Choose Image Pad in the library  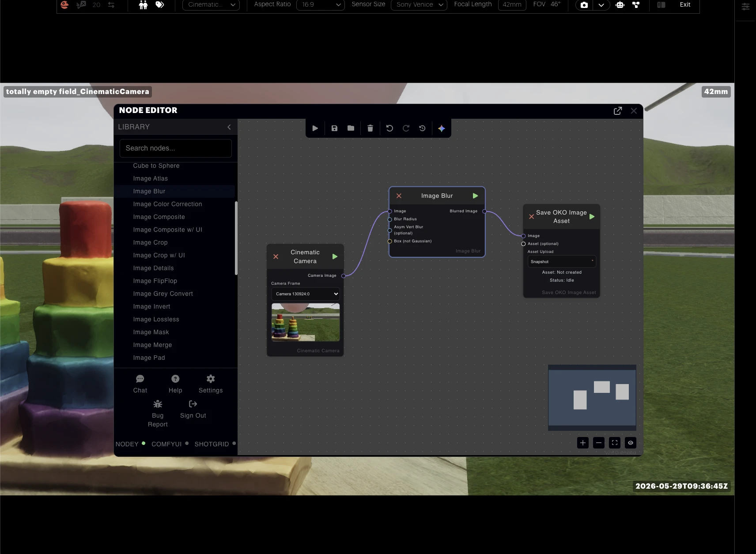[x=149, y=358]
